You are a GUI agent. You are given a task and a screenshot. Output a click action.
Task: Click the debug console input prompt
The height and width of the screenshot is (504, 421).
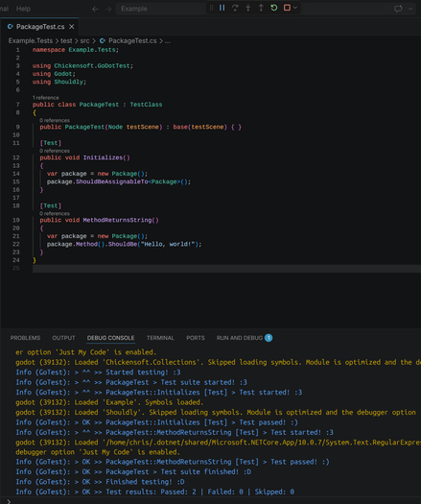[212, 501]
